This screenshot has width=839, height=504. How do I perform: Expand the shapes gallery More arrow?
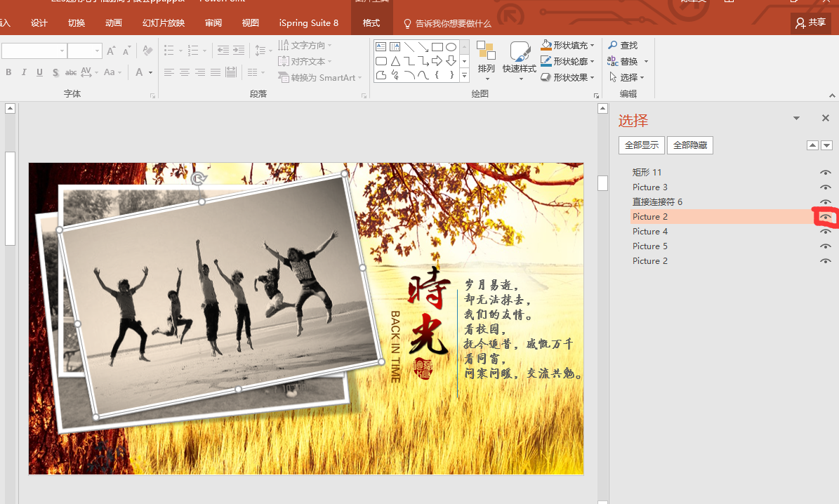[465, 76]
